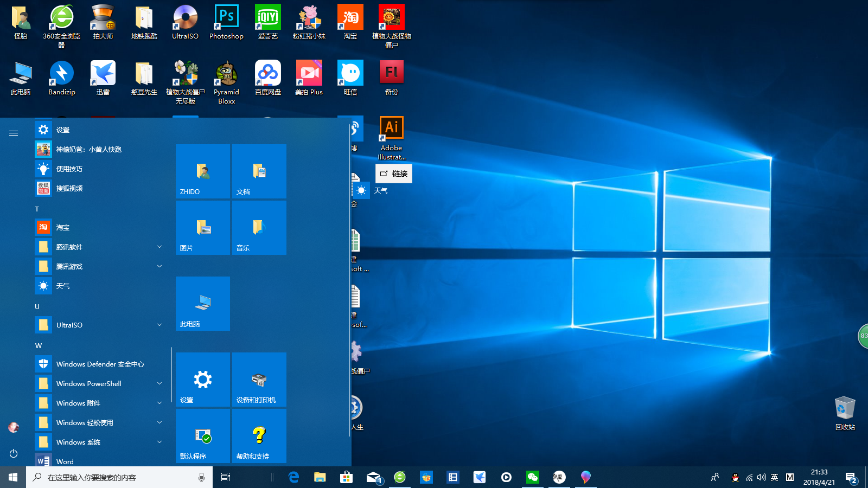Click the Windows Start button

13,477
